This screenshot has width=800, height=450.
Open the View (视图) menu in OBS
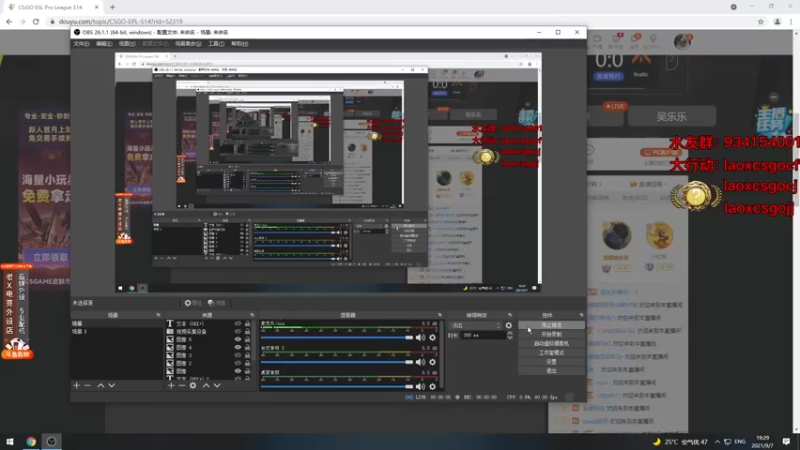(127, 44)
